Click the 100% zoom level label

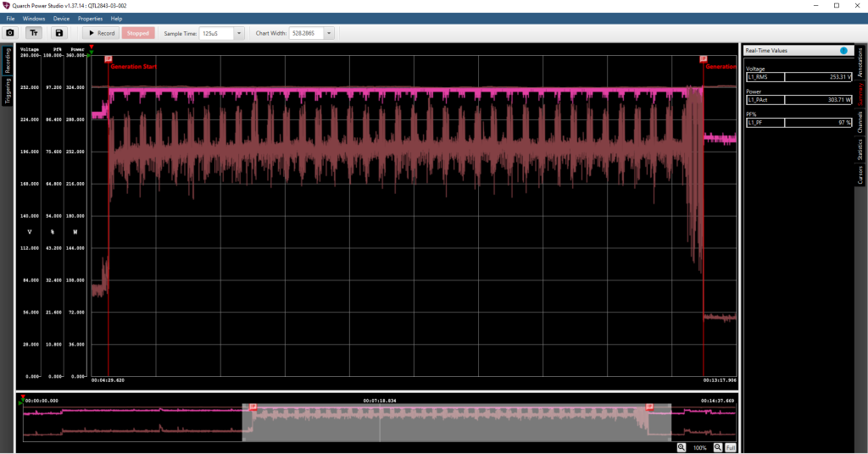tap(699, 448)
